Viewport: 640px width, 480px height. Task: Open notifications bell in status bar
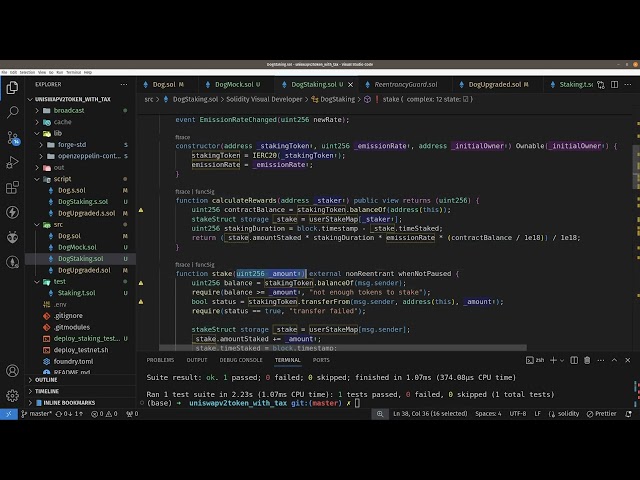(x=629, y=414)
